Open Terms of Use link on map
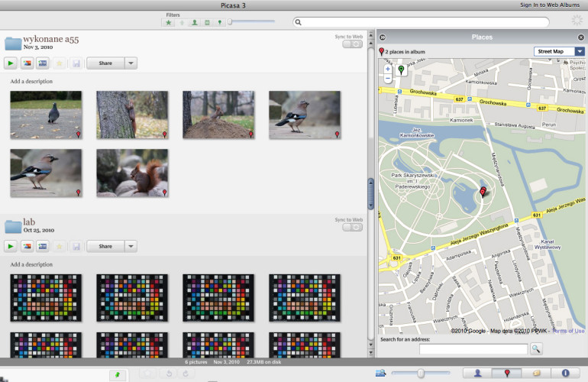The height and width of the screenshot is (382, 588). tap(568, 331)
